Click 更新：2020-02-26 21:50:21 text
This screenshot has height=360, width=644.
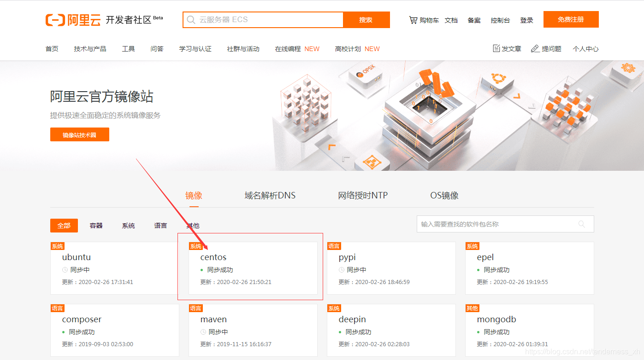236,282
